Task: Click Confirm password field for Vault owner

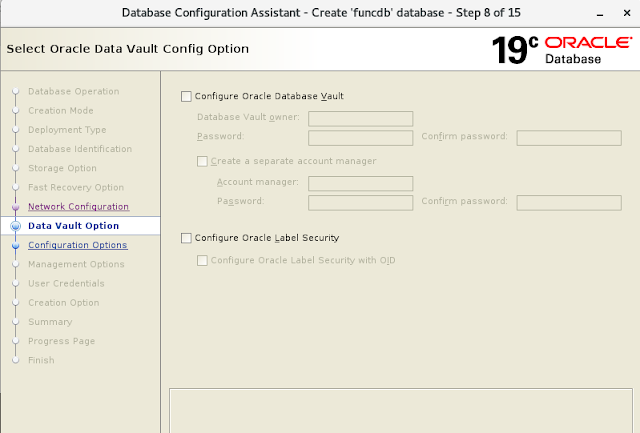Action: click(x=569, y=138)
